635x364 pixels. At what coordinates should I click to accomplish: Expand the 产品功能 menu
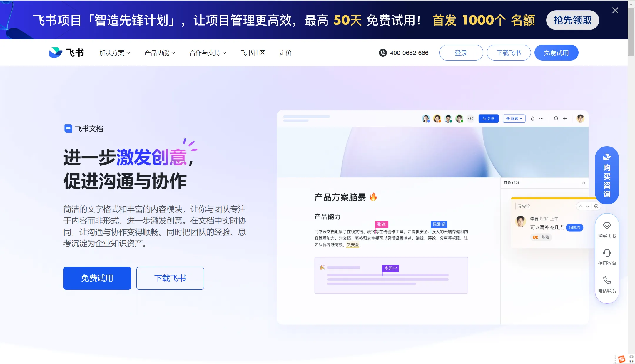[160, 53]
